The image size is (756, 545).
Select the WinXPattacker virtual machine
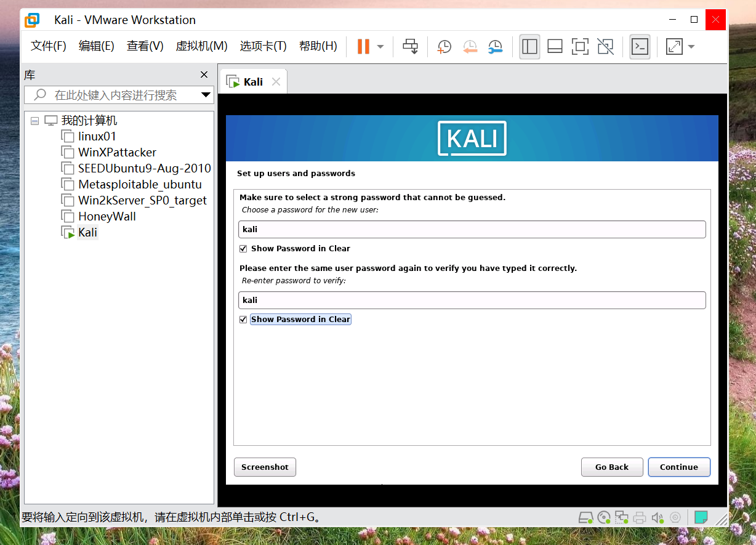pos(117,153)
